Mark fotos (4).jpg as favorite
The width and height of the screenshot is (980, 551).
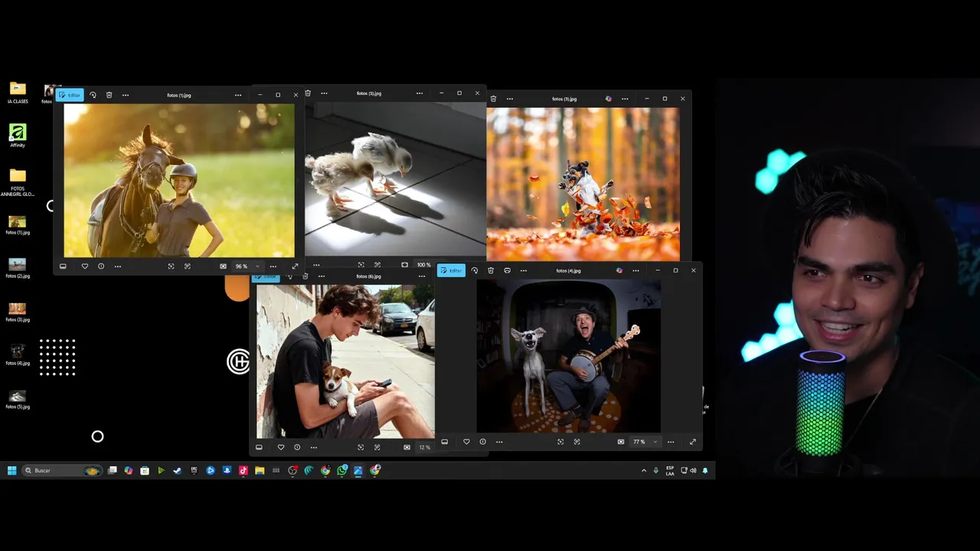click(466, 442)
